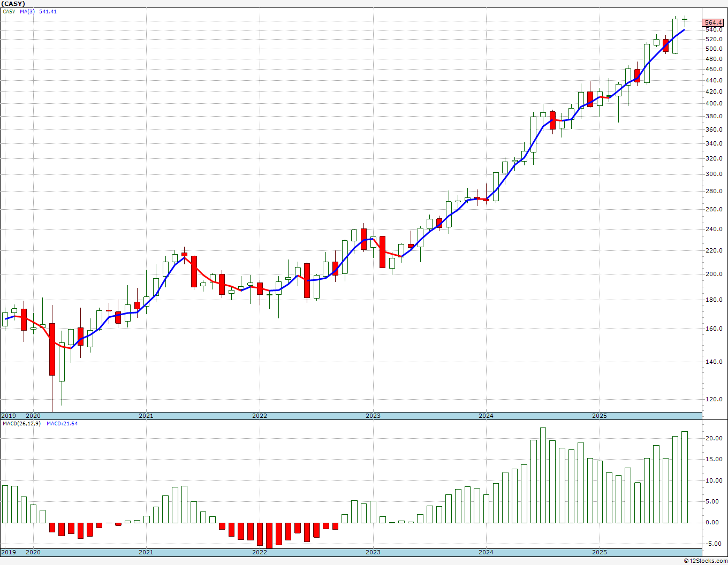Click 2023 on the price chart time axis
Viewport: 728px width, 565px height.
[373, 416]
